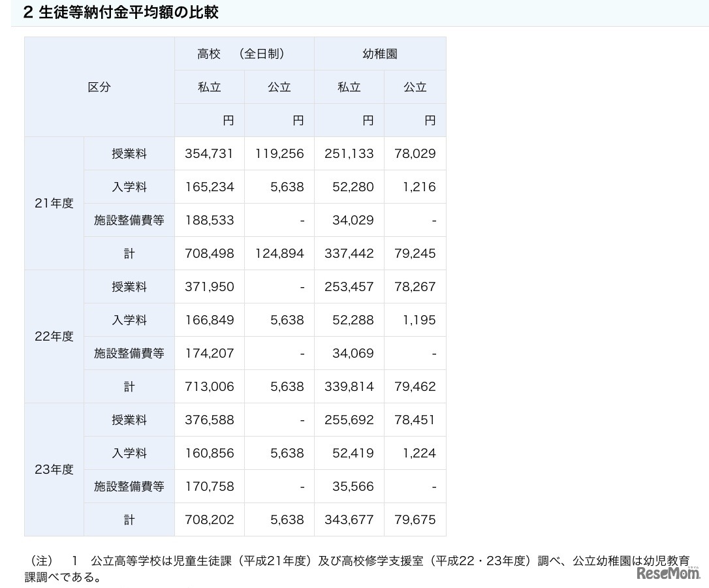This screenshot has height=588, width=709.
Task: Click the 幼稚園 column header
Action: (x=379, y=54)
